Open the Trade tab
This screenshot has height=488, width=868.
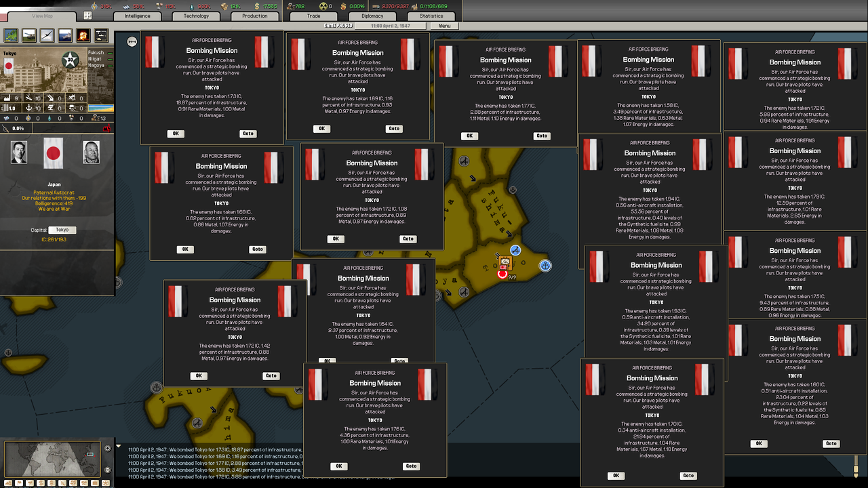313,16
